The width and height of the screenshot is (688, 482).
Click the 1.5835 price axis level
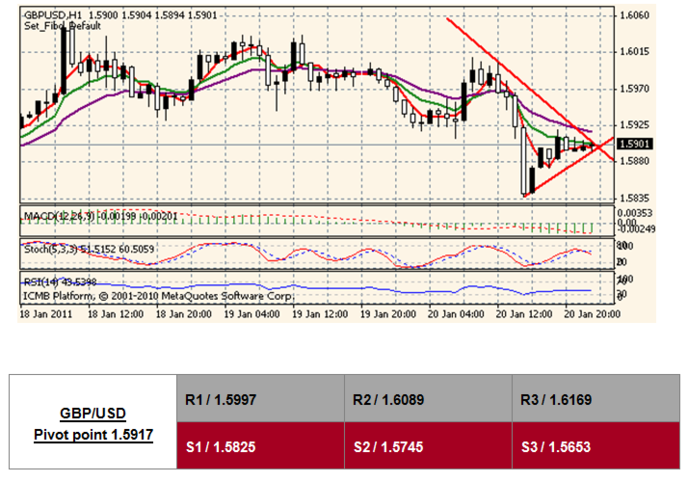point(635,198)
